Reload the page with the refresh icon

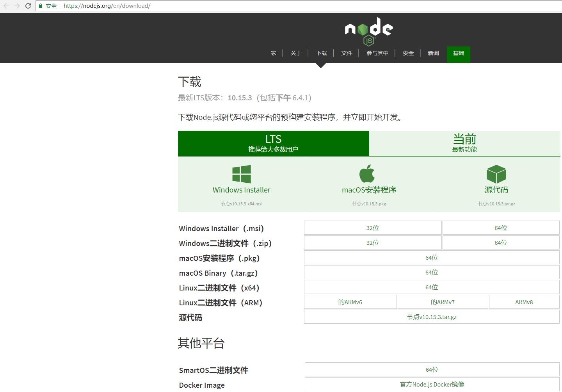coord(28,6)
